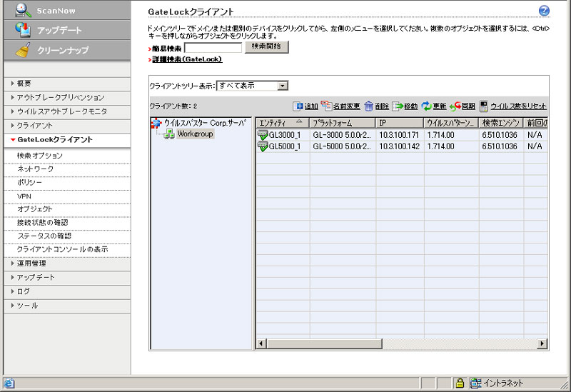Sort by the ウイルスパターン column header
The height and width of the screenshot is (392, 571).
tap(451, 123)
